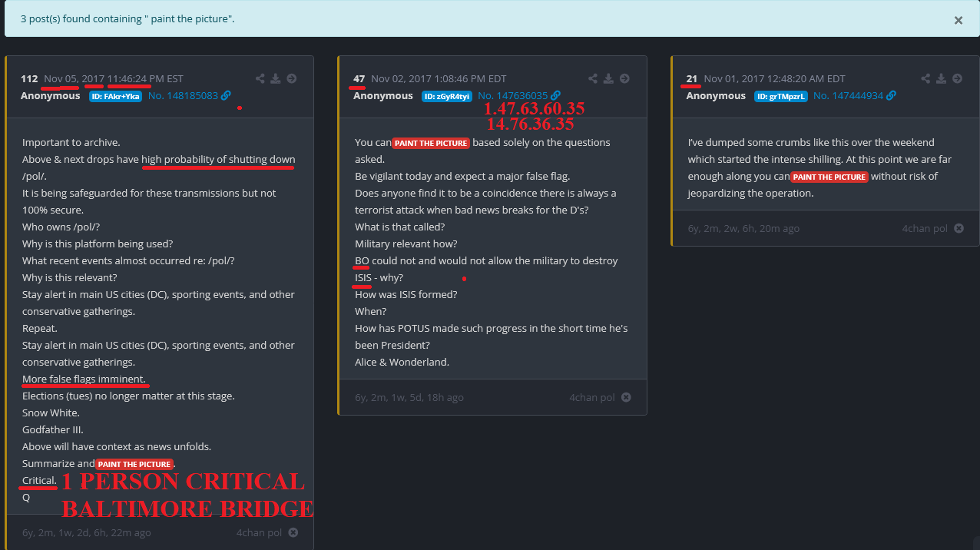Open the post number link No. 148185083
The height and width of the screenshot is (550, 980).
tap(183, 96)
